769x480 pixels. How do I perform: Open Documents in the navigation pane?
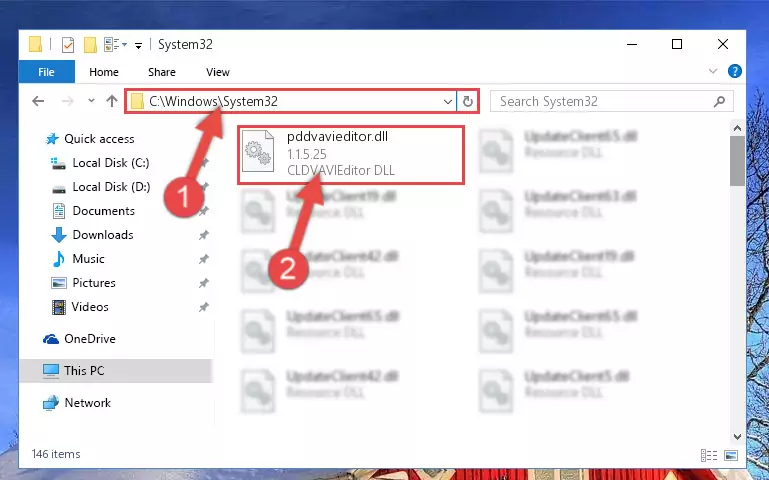tap(103, 211)
